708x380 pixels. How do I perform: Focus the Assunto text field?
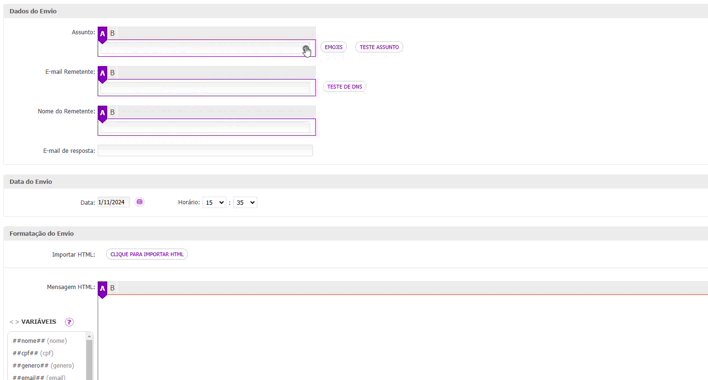click(x=206, y=48)
